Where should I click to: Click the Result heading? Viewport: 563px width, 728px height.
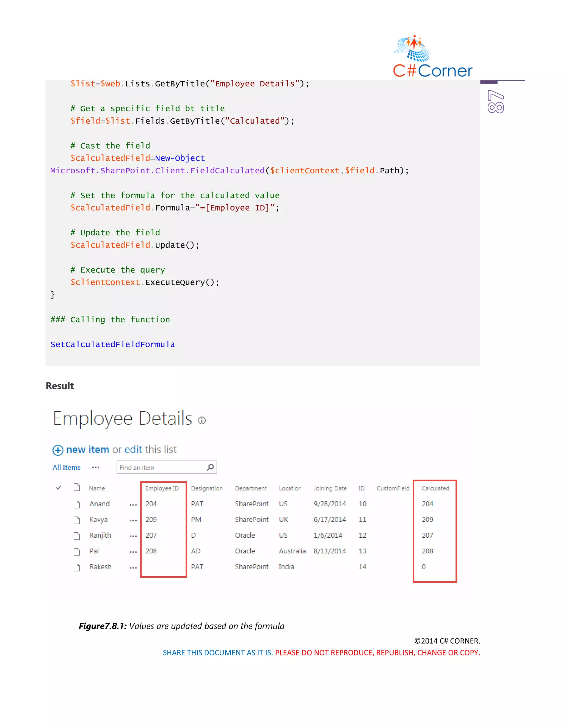tap(60, 386)
